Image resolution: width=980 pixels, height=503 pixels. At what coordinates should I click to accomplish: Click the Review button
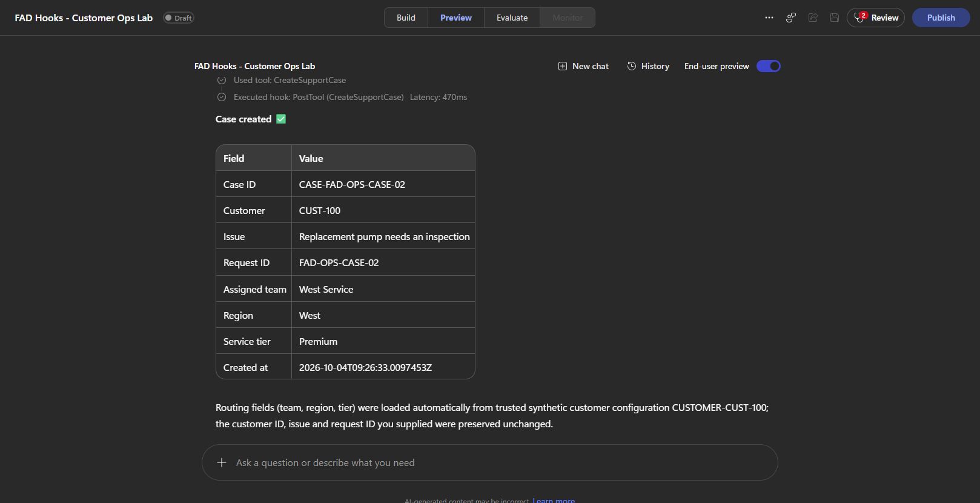pos(876,18)
